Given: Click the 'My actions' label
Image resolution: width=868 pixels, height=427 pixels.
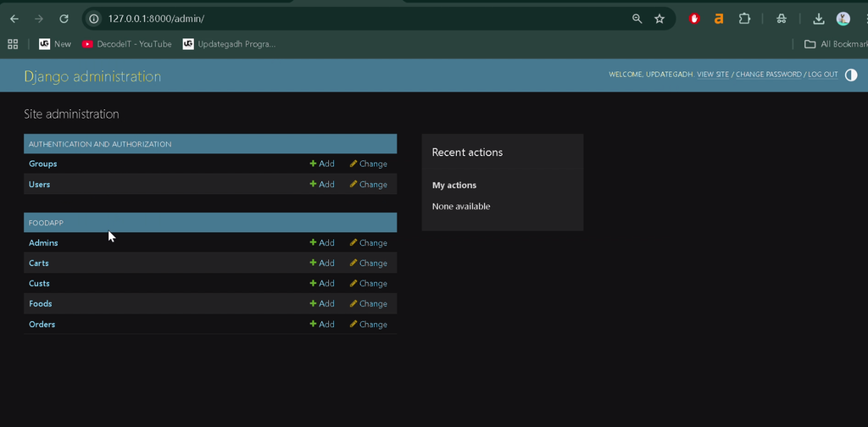Looking at the screenshot, I should click(454, 186).
